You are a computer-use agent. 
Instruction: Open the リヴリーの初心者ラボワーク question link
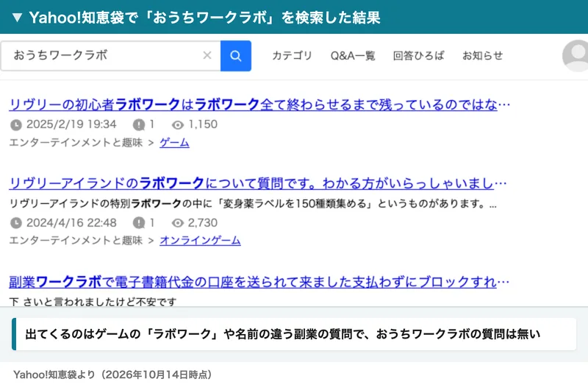coord(259,104)
